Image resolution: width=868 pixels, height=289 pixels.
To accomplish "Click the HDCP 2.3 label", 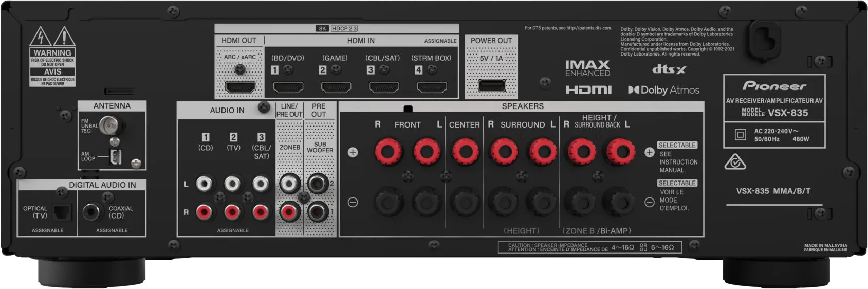I will (x=344, y=28).
